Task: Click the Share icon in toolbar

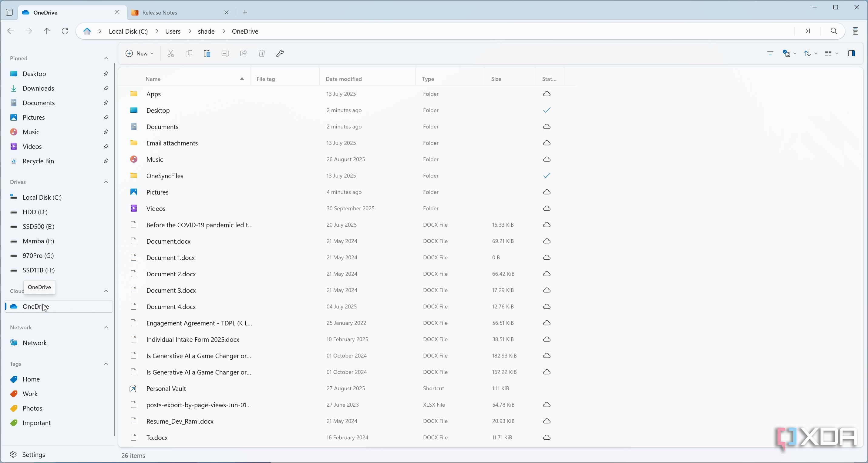Action: 243,53
